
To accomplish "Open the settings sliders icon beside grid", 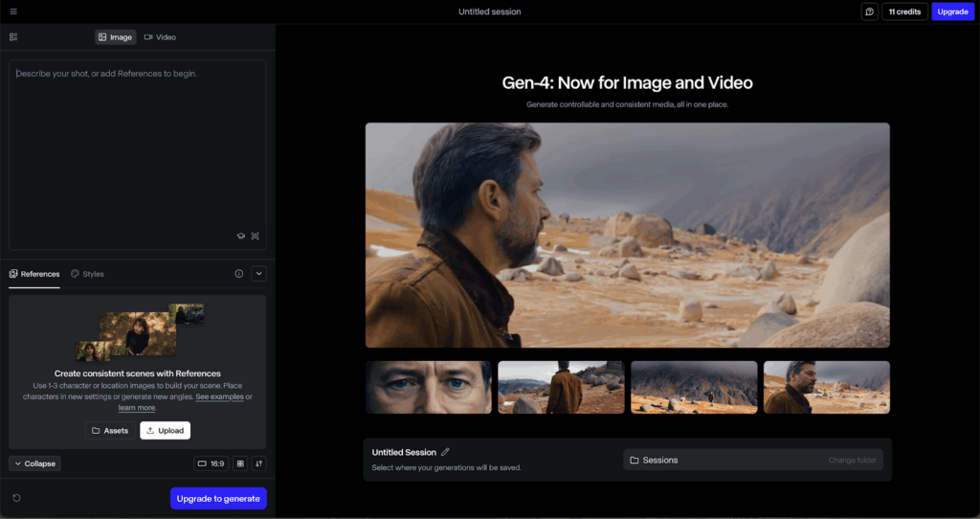I will point(258,463).
